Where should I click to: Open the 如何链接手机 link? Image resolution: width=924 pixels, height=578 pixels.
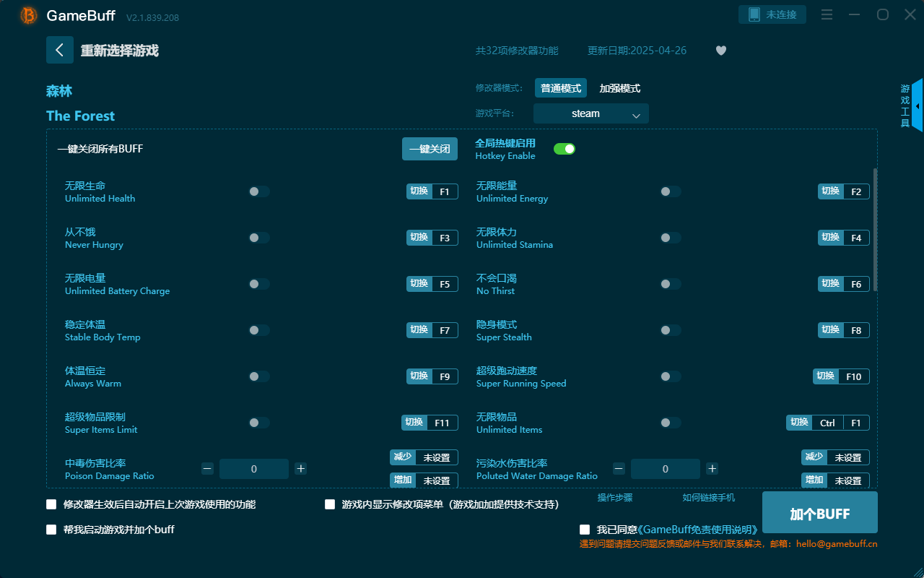(x=709, y=498)
